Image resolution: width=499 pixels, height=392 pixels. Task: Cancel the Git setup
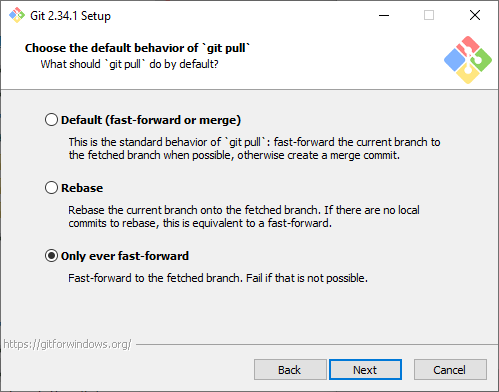click(x=450, y=370)
